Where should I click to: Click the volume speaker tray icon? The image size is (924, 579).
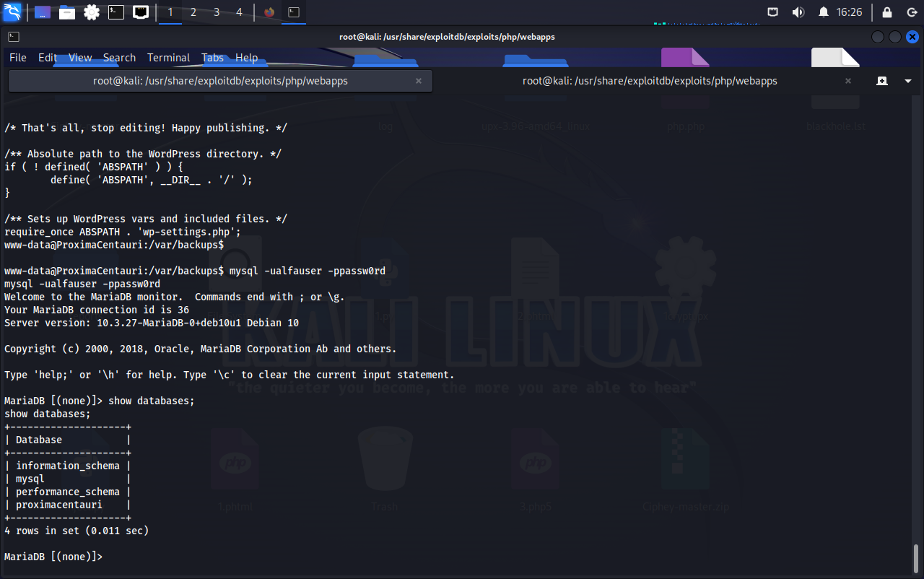click(x=798, y=12)
